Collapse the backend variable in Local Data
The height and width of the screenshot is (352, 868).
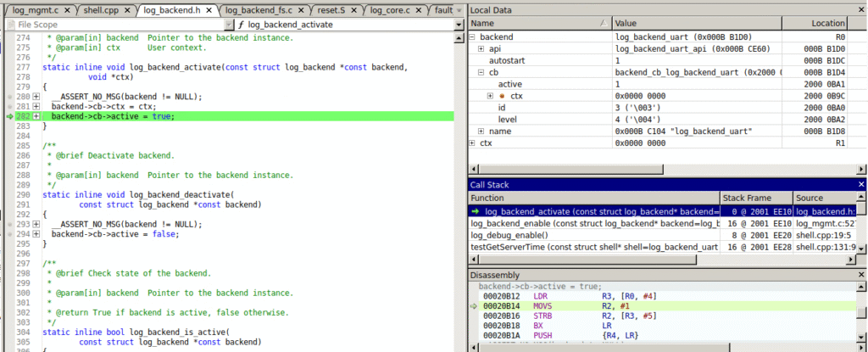click(x=472, y=37)
